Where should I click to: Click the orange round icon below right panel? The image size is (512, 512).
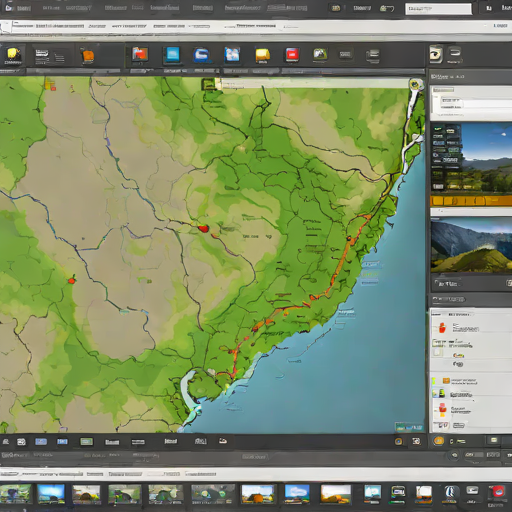[x=439, y=441]
